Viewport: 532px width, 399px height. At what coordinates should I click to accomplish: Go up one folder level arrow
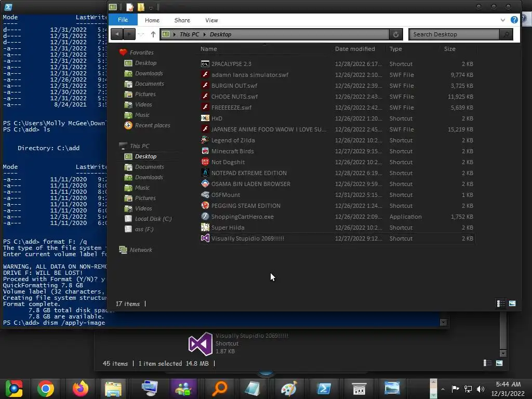[153, 34]
